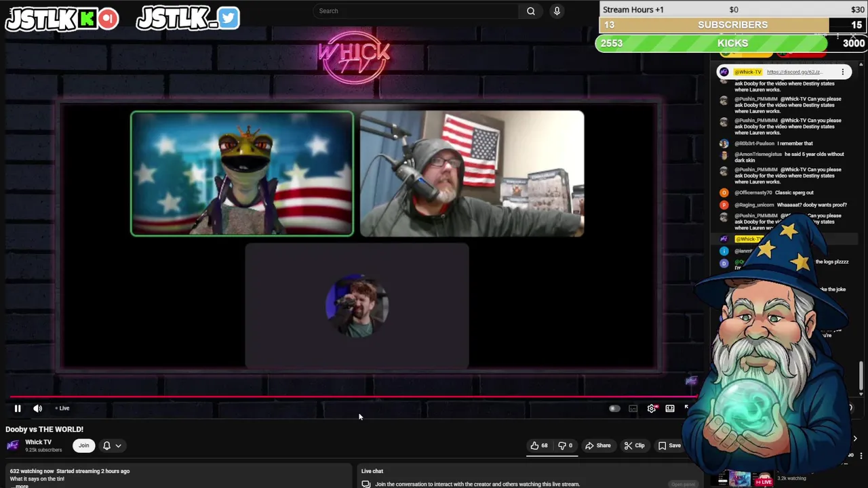Open the pinned discord.gg link in chat
Viewport: 868px width, 488px height.
click(794, 72)
